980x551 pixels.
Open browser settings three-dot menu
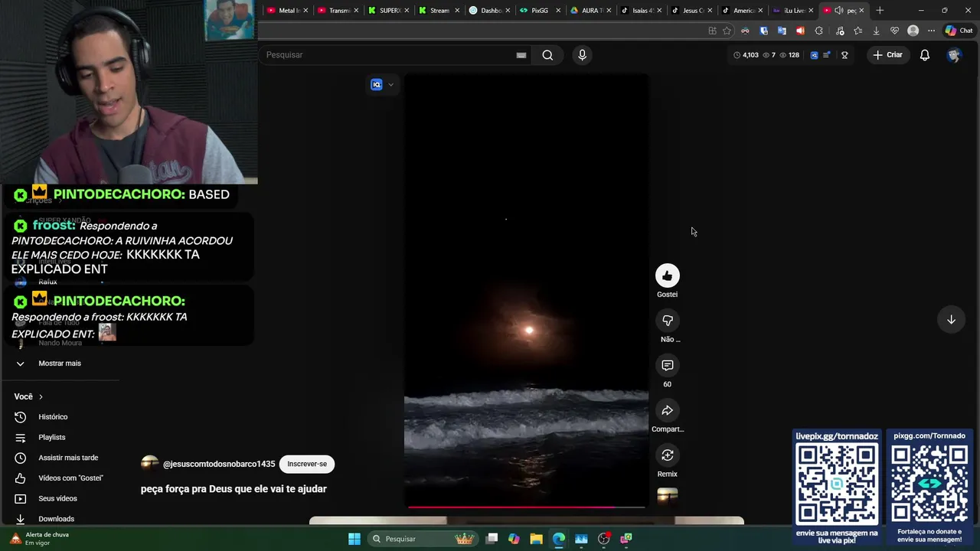coord(931,31)
